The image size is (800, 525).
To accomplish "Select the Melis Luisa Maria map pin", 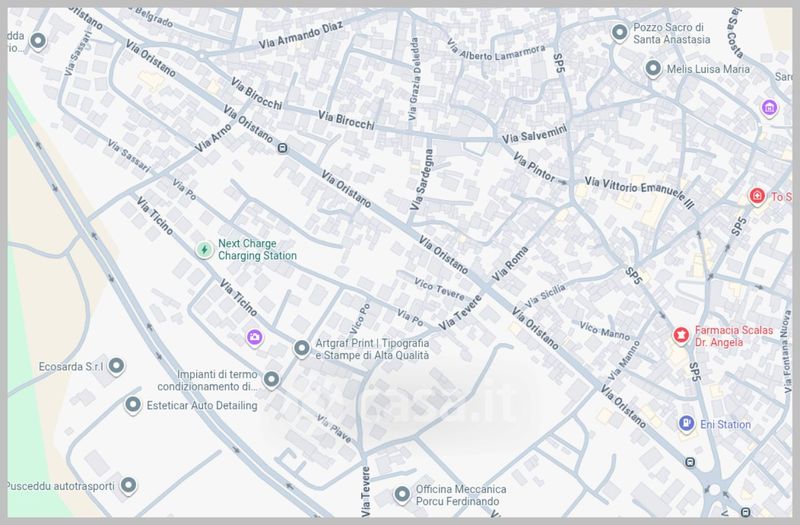I will click(x=653, y=69).
